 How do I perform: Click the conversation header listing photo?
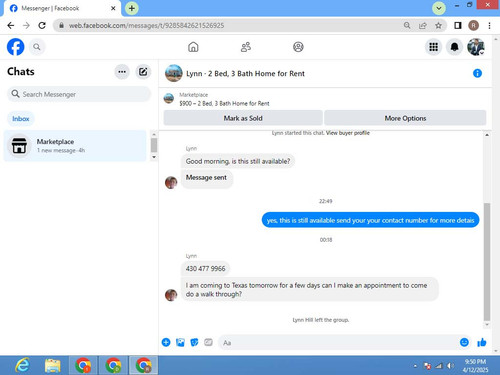click(x=174, y=73)
